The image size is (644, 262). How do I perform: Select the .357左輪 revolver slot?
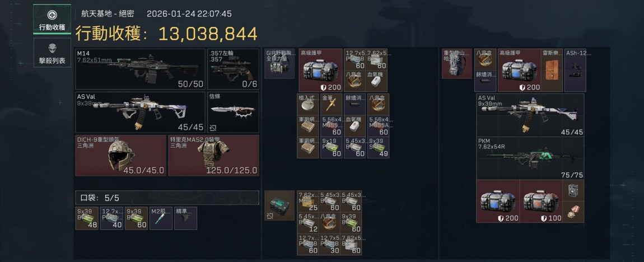(x=234, y=69)
